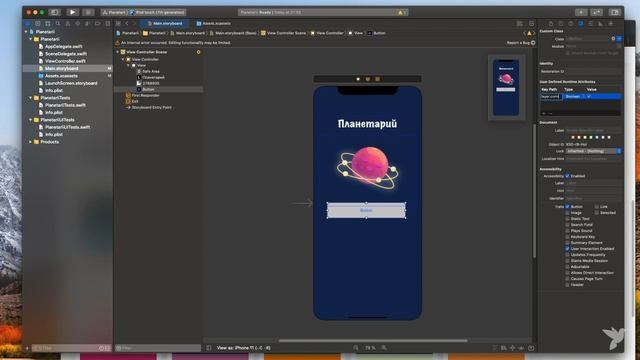
Task: Open the Attributes inspector
Action: coord(591,24)
